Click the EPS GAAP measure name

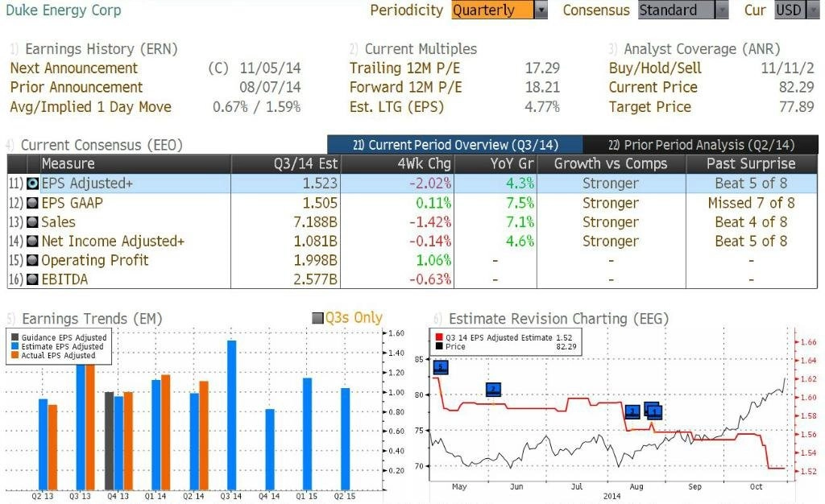72,203
